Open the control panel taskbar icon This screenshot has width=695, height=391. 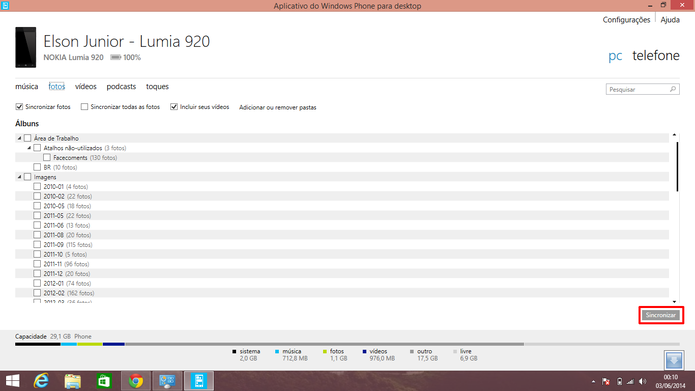[167, 381]
